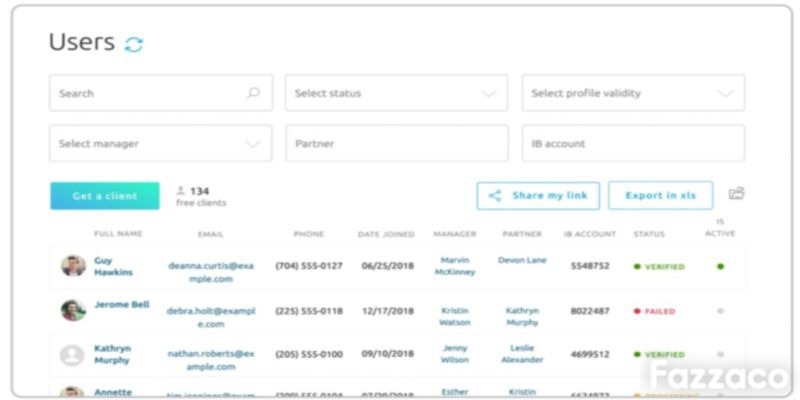Click Verified status for Guy Hawkins
Image resolution: width=800 pixels, height=400 pixels.
[x=659, y=267]
